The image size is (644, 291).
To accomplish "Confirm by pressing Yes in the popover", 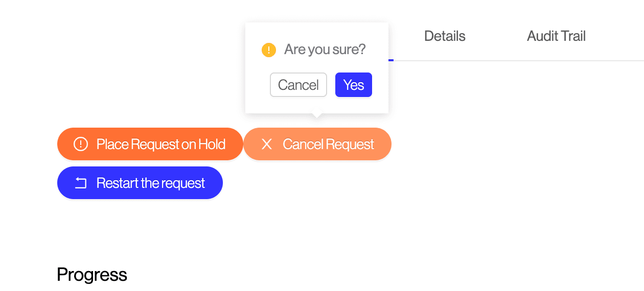I will pyautogui.click(x=353, y=85).
